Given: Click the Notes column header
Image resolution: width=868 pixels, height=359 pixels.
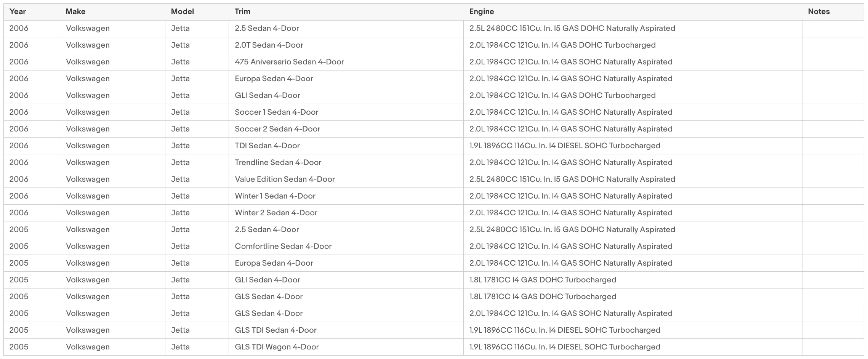Looking at the screenshot, I should click(x=819, y=11).
